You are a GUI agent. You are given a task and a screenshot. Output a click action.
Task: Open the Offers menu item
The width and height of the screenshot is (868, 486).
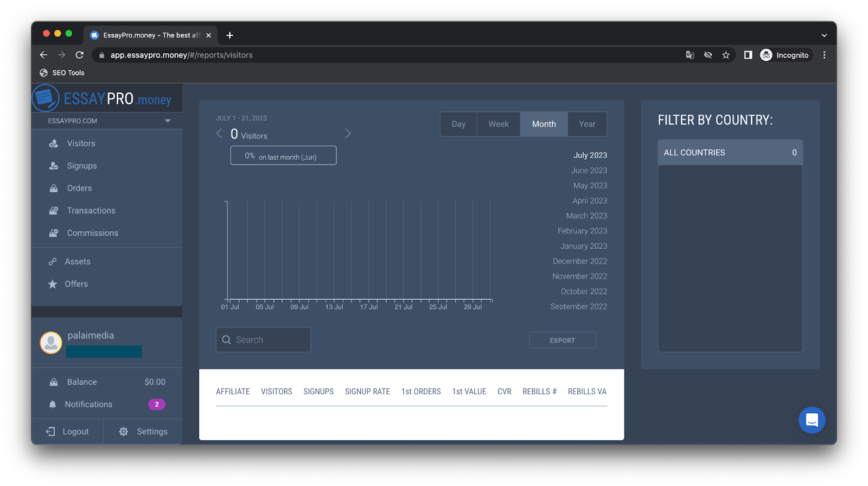coord(76,284)
